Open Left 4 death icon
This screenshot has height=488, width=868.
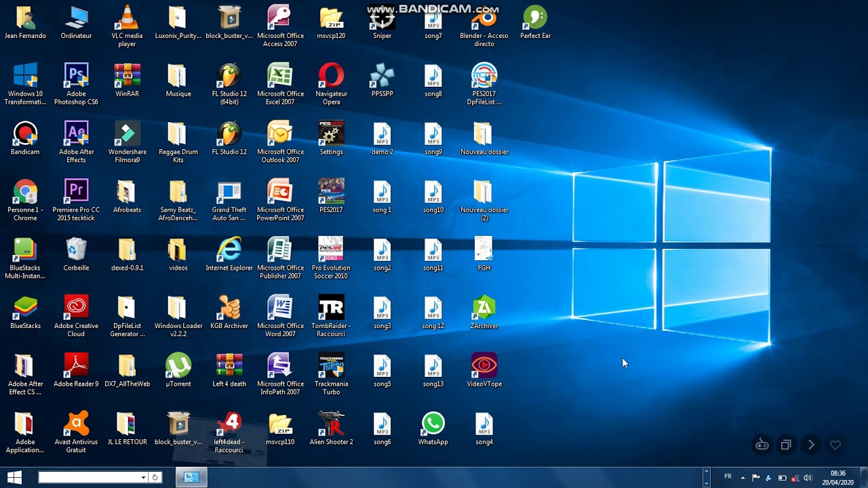pos(229,370)
